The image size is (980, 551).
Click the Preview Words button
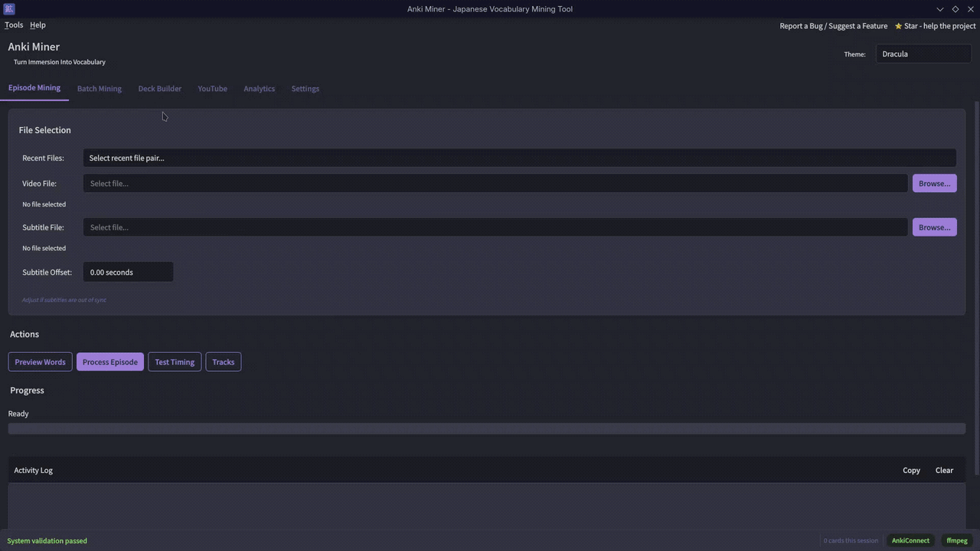[40, 362]
